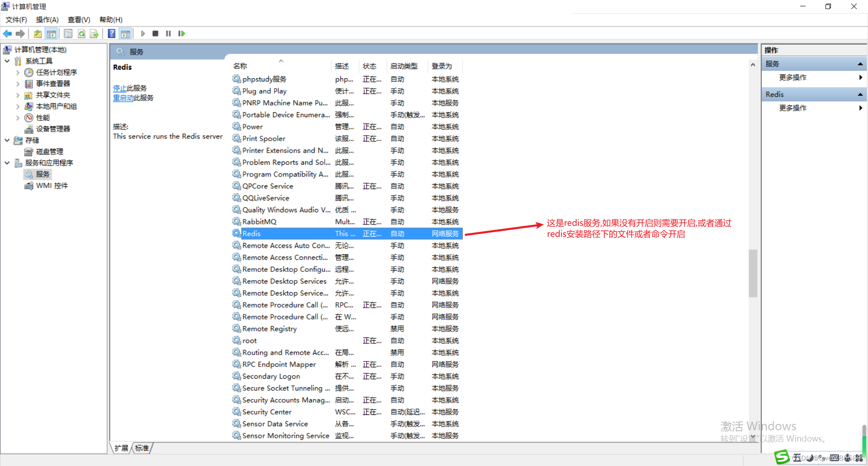Sort by the 启动类型 column header
The image size is (868, 466).
[x=407, y=66]
